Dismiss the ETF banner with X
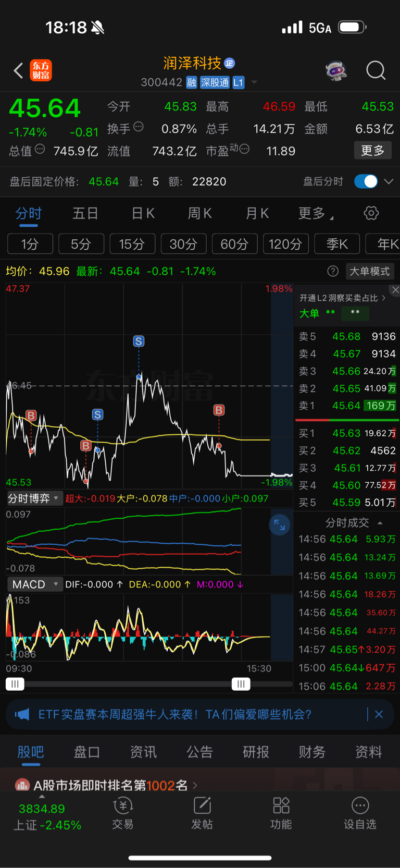Viewport: 400px width, 868px height. tap(379, 714)
